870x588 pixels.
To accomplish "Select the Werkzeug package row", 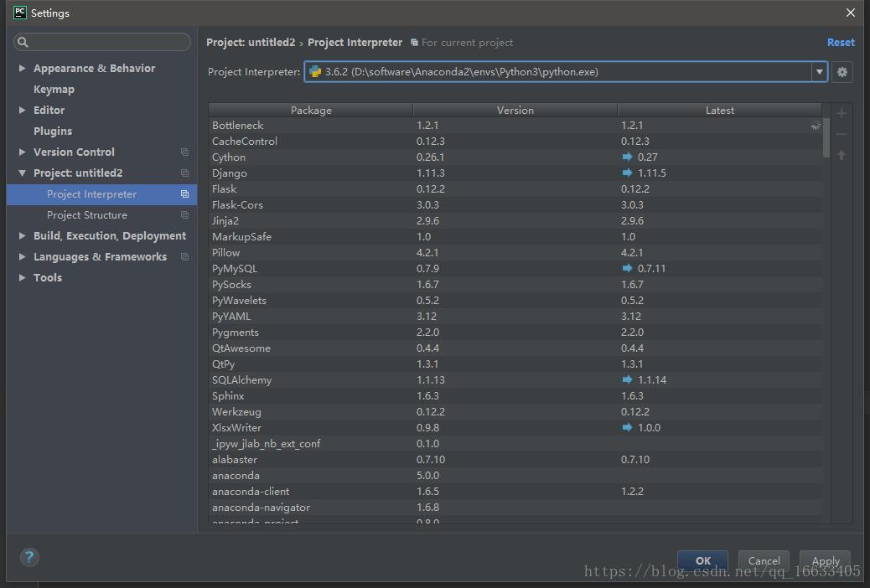I will tap(515, 412).
